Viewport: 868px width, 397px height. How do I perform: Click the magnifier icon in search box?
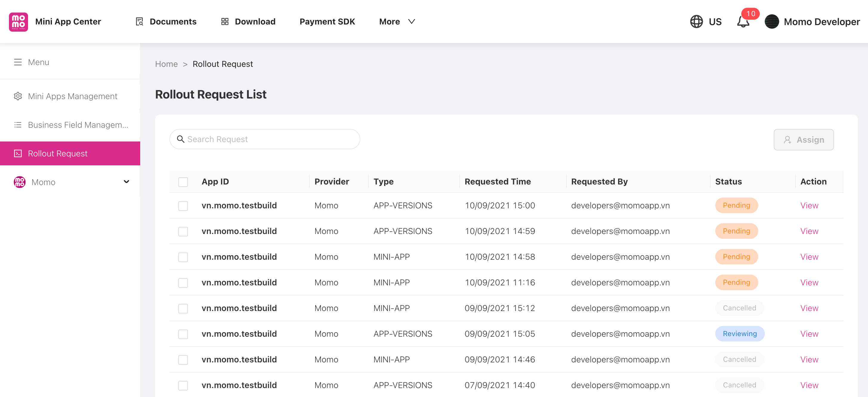point(180,139)
